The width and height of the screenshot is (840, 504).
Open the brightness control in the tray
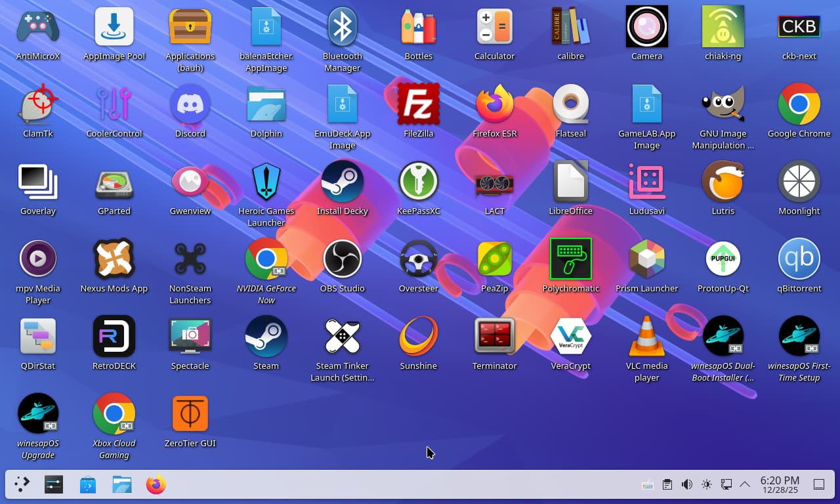click(x=707, y=484)
